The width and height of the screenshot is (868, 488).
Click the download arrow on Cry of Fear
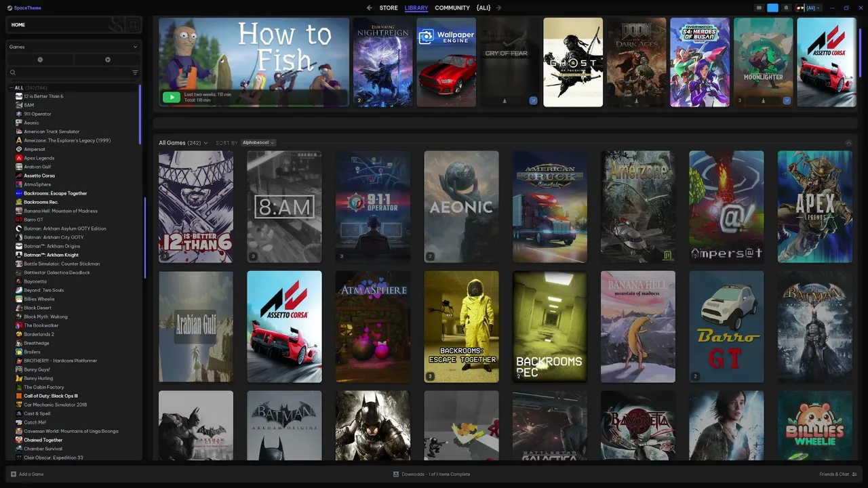[x=505, y=101]
